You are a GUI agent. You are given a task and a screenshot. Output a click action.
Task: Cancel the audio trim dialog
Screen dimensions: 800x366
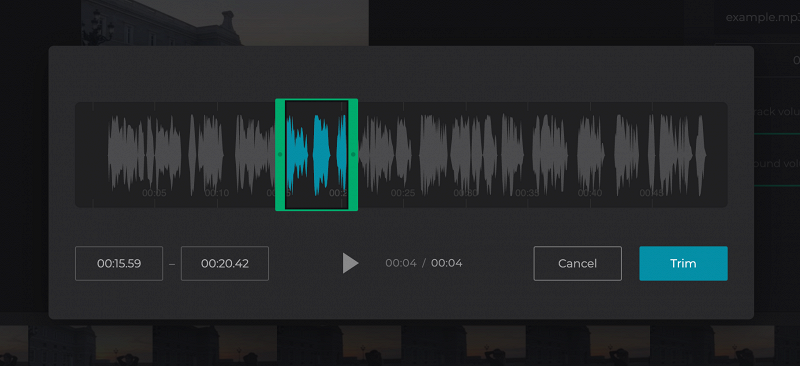pyautogui.click(x=578, y=263)
